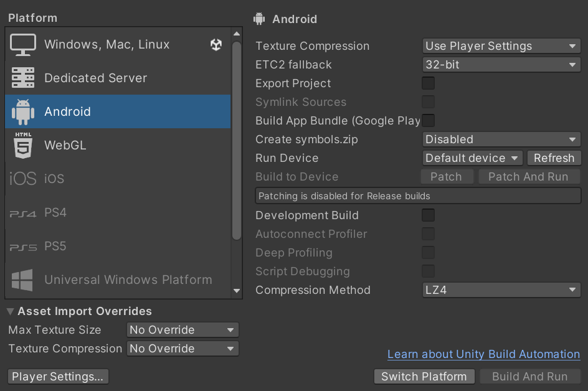The image size is (588, 391).
Task: Click the Android robot icon in platform list
Action: (23, 112)
